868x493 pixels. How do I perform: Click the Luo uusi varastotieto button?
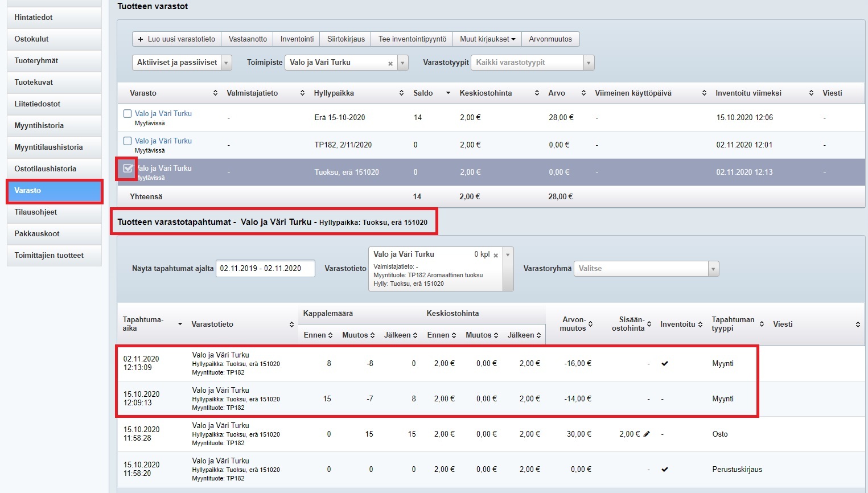(176, 39)
